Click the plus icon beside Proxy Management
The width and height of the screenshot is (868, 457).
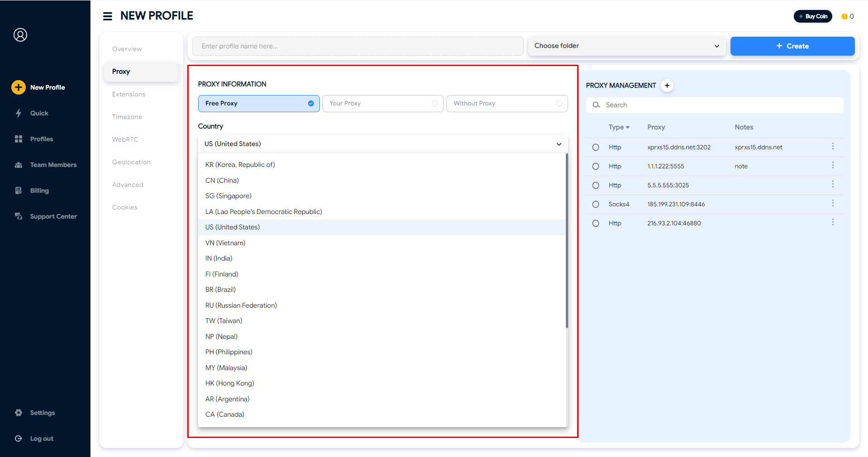[x=667, y=86]
